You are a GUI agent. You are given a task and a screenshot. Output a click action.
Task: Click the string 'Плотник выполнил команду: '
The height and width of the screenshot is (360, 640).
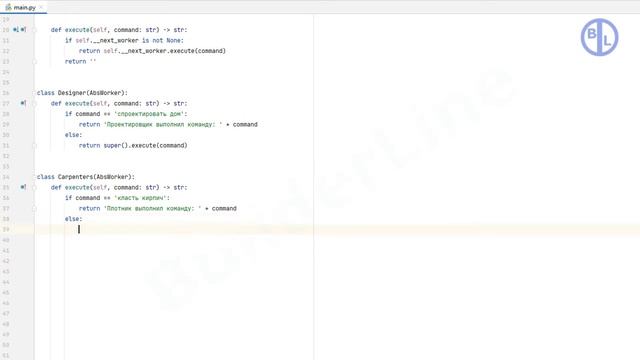(152, 209)
